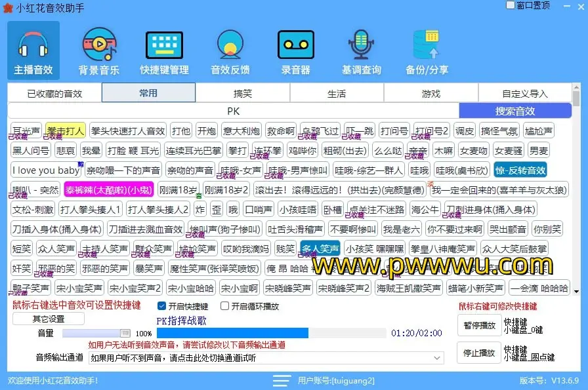Click the 音效反馈 feedback icon
This screenshot has width=588, height=390.
point(230,45)
